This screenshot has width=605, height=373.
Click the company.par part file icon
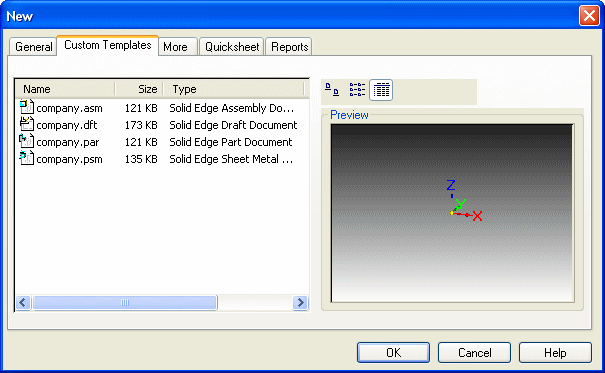27,141
